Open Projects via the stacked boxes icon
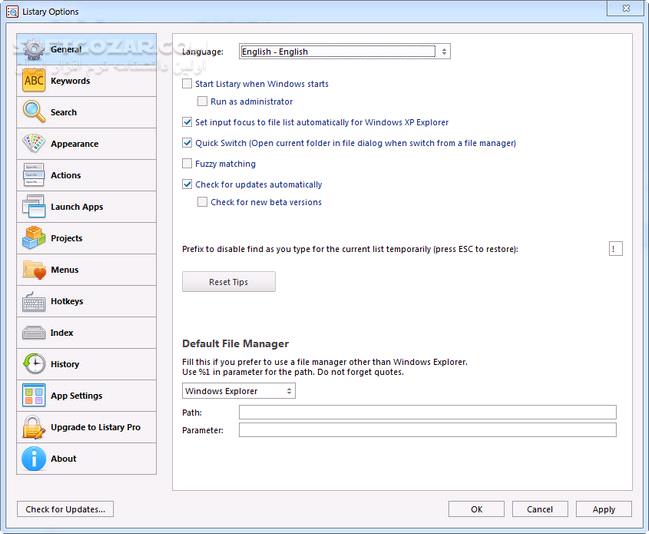This screenshot has width=649, height=534. (34, 238)
